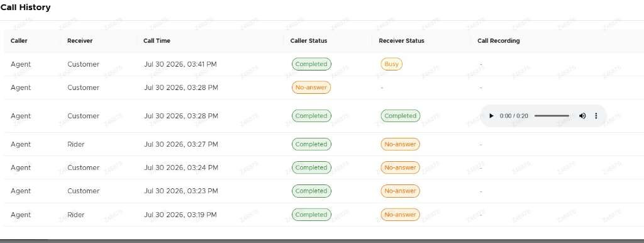This screenshot has width=644, height=243.
Task: Click the Caller Status column header
Action: (x=308, y=41)
